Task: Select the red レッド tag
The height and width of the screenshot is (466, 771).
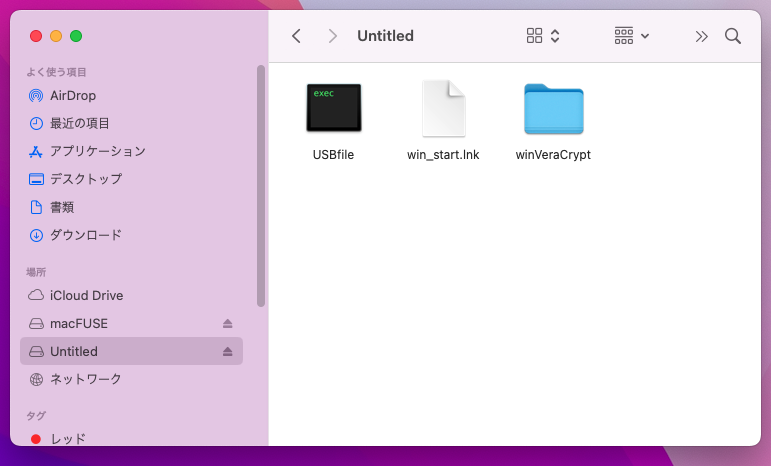Action: [68, 438]
